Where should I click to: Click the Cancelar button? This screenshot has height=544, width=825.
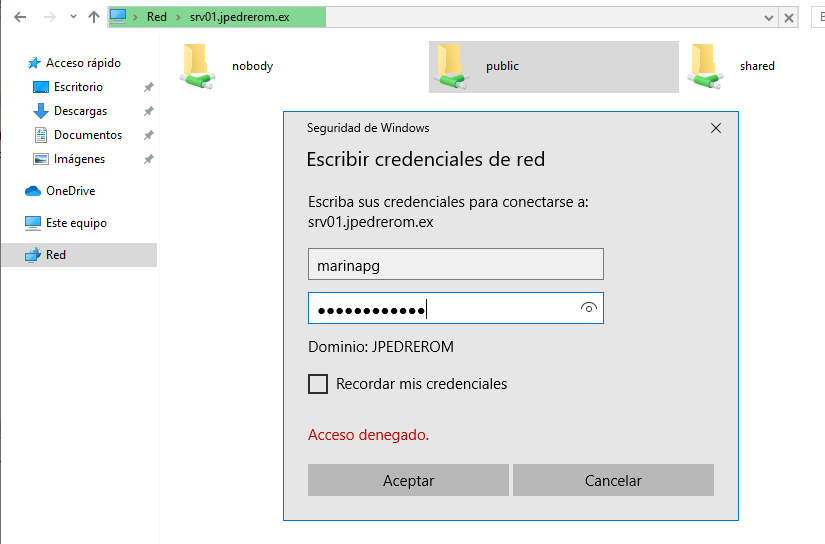[613, 481]
